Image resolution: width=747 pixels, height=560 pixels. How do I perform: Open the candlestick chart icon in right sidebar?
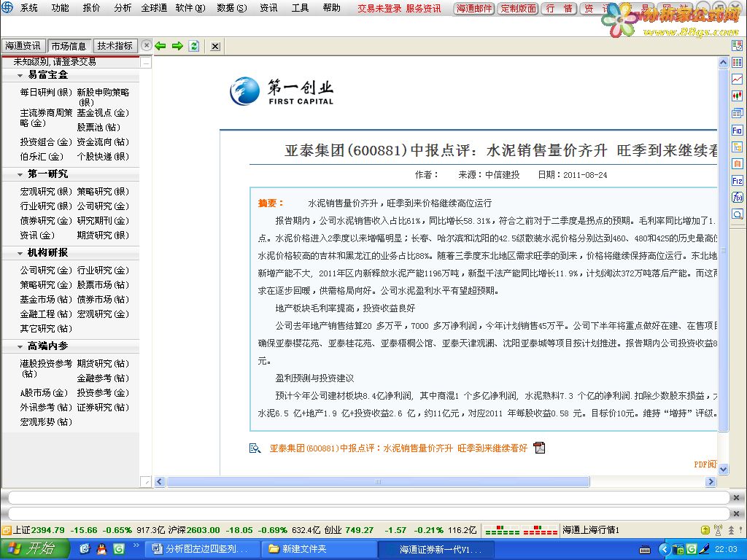point(737,96)
